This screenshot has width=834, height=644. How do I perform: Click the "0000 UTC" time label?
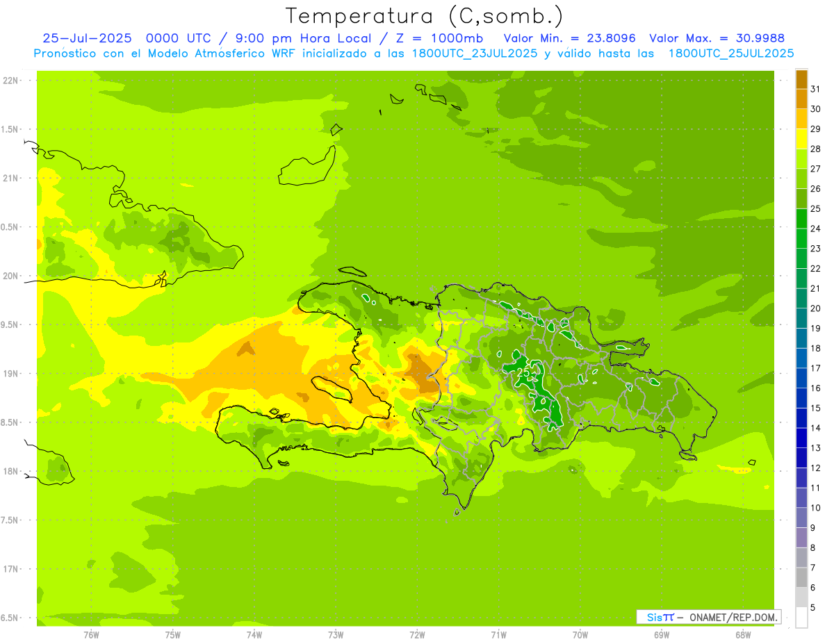(178, 38)
